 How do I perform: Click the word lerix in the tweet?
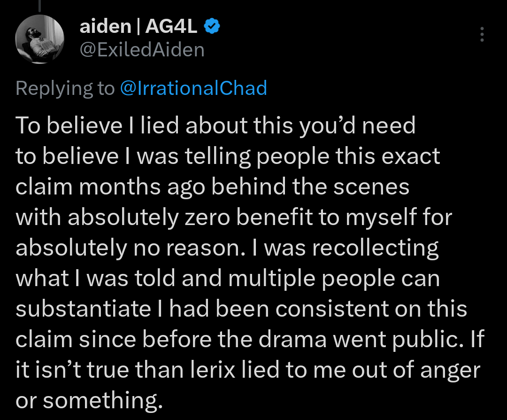coord(213,370)
